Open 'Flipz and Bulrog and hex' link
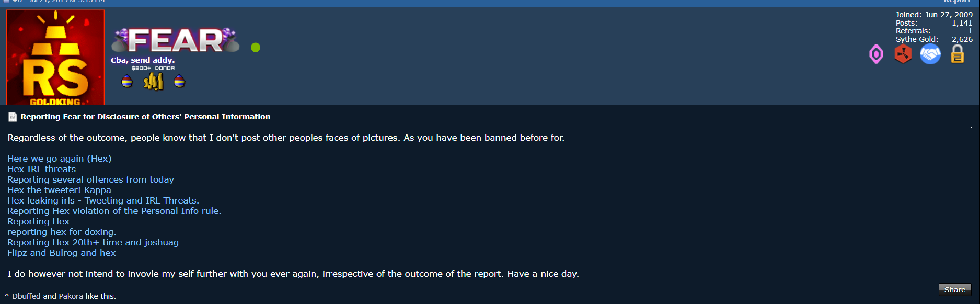The height and width of the screenshot is (304, 980). pyautogui.click(x=62, y=253)
